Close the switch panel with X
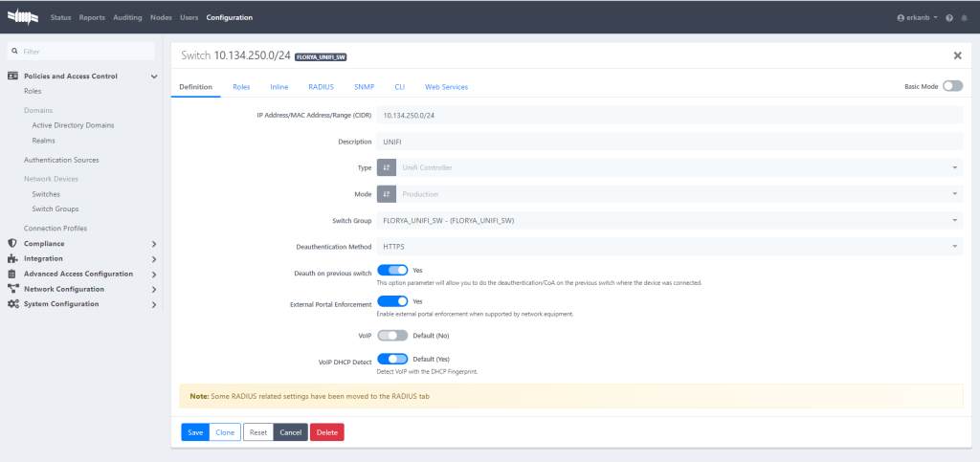This screenshot has height=462, width=980. (958, 57)
